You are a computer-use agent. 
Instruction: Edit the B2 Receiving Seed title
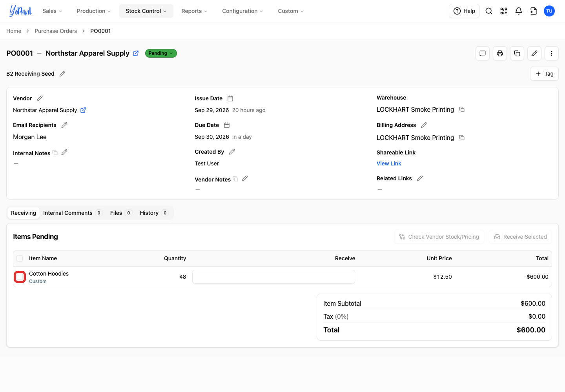point(62,74)
